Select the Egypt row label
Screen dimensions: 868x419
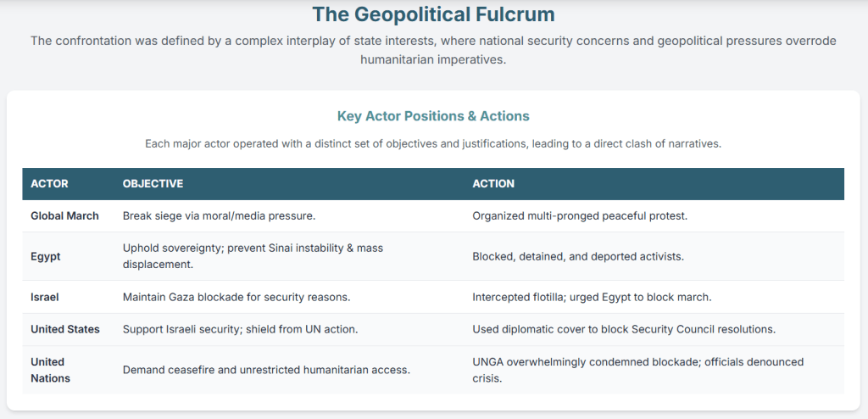pos(46,256)
